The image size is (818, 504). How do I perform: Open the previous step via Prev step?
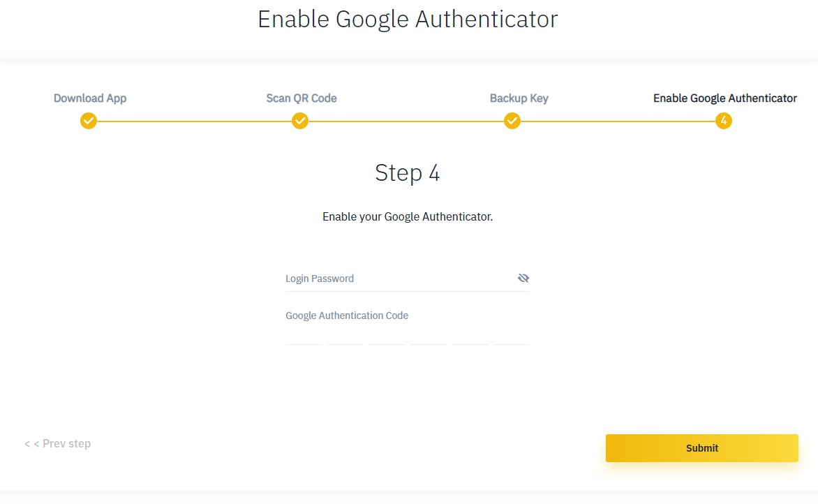click(58, 443)
